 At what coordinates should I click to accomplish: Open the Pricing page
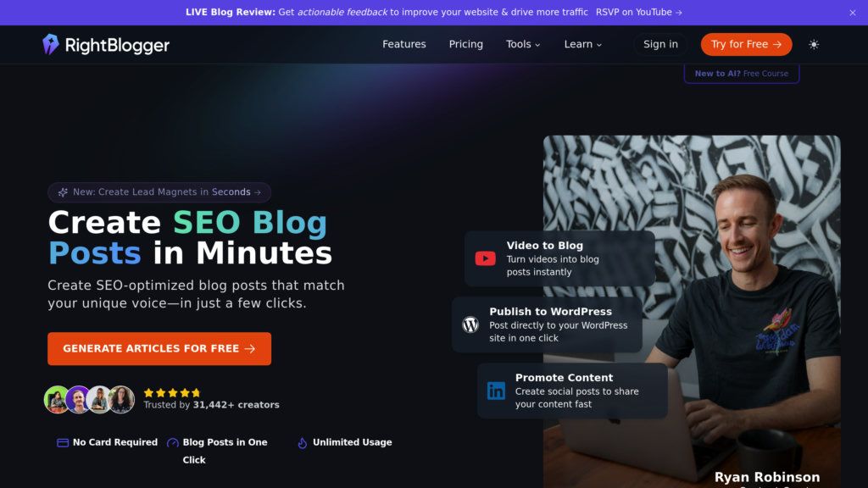point(465,44)
